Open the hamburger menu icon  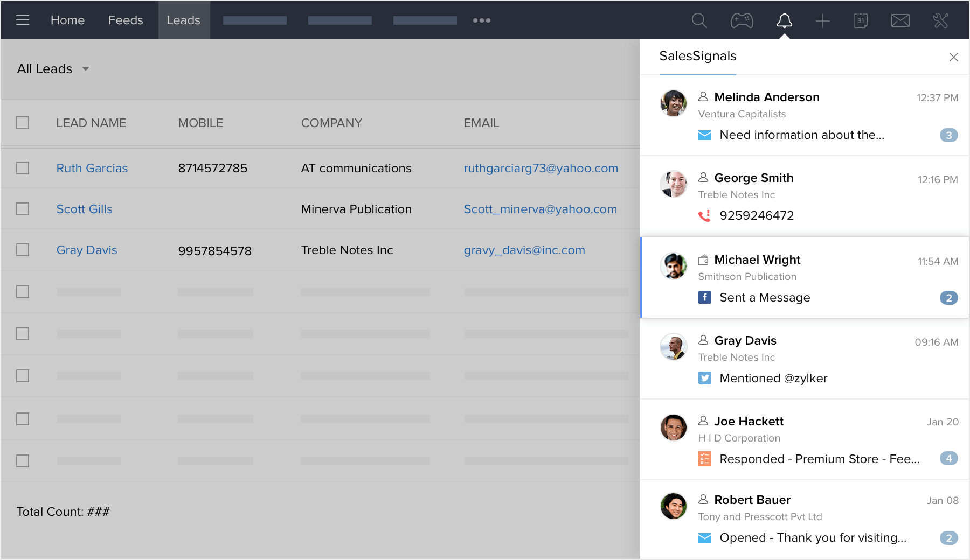(23, 20)
